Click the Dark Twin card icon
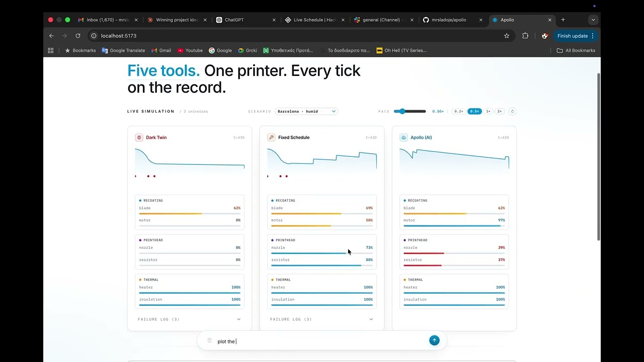Image resolution: width=644 pixels, height=362 pixels. pos(139,137)
